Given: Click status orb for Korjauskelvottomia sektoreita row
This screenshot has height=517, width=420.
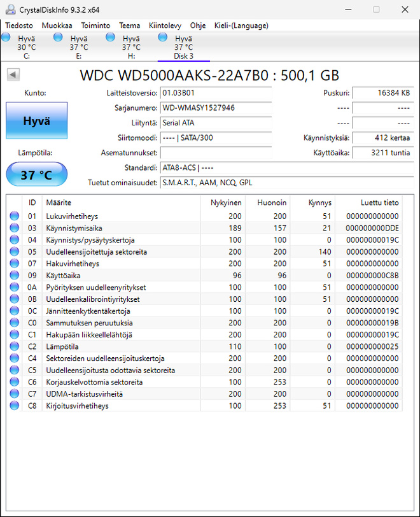Looking at the screenshot, I should click(14, 382).
